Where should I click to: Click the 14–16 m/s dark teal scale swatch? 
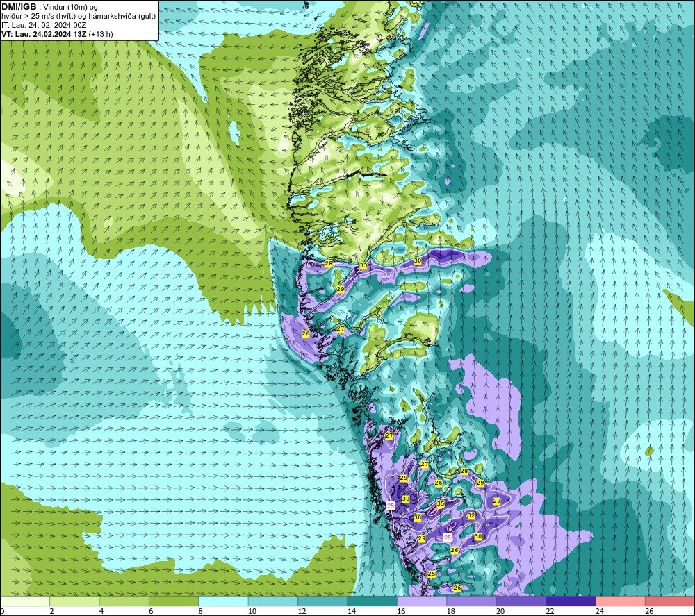point(373,601)
